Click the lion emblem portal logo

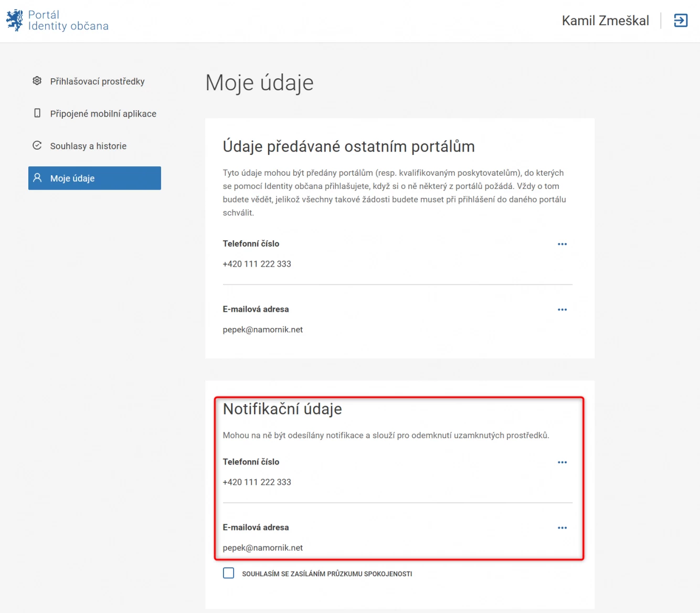15,20
